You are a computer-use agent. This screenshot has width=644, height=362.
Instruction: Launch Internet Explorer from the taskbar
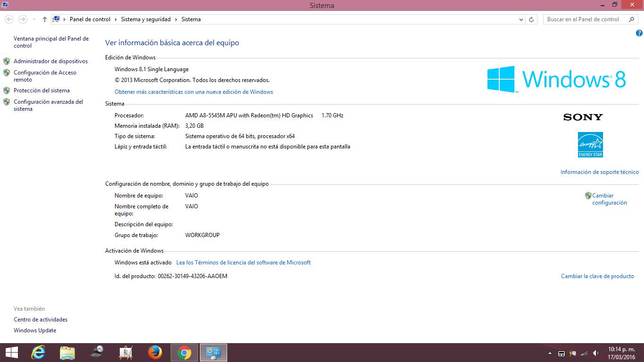(x=38, y=353)
